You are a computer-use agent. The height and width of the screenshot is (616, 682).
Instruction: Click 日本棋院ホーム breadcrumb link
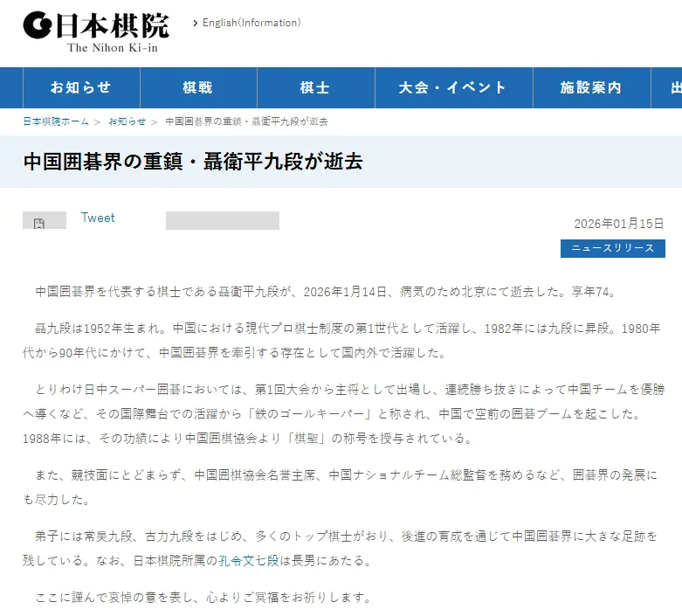(x=56, y=121)
